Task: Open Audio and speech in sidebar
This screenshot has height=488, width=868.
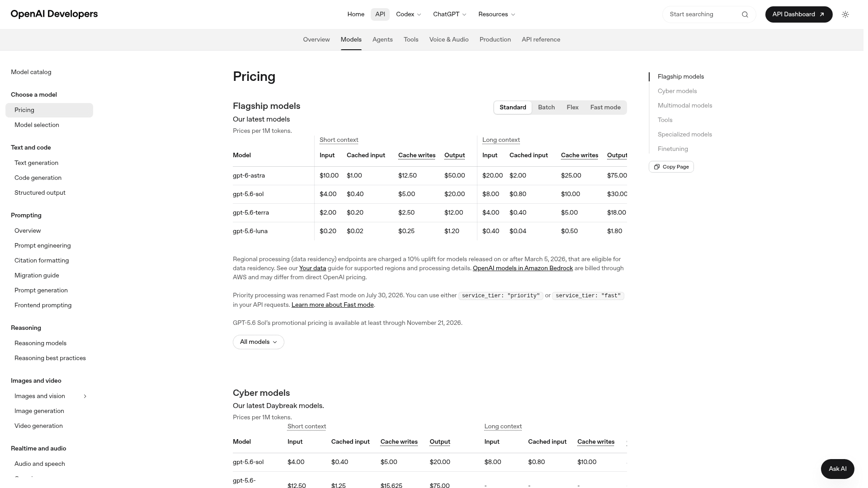Action: point(40,464)
